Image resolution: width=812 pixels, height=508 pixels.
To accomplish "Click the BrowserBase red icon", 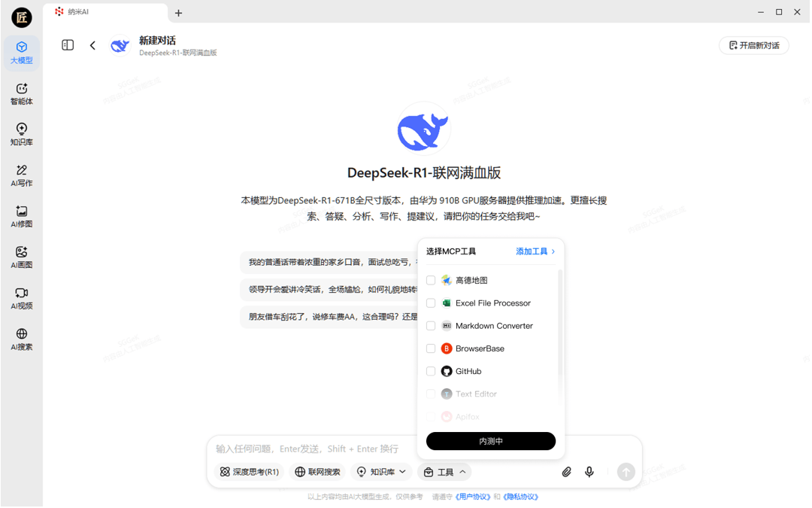I will click(447, 349).
